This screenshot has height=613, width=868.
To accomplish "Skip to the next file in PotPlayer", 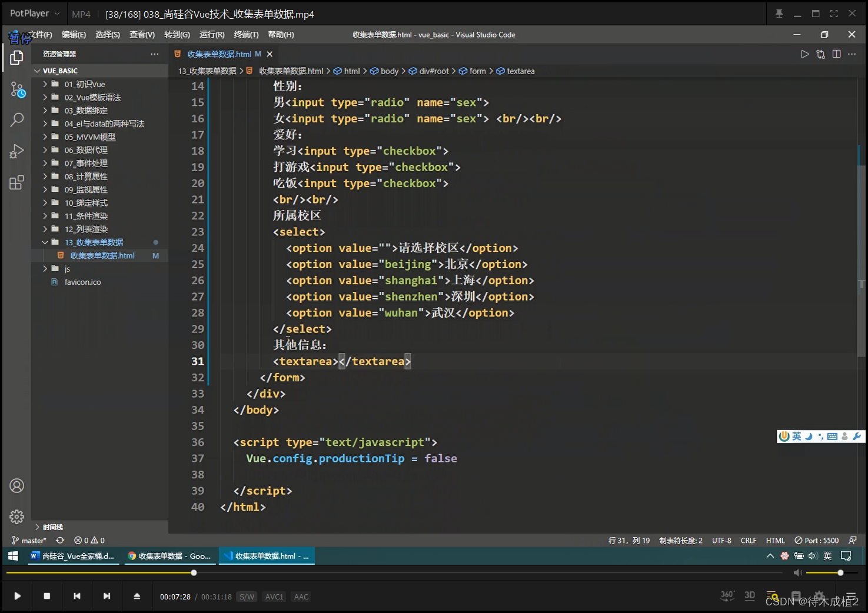I will [107, 596].
